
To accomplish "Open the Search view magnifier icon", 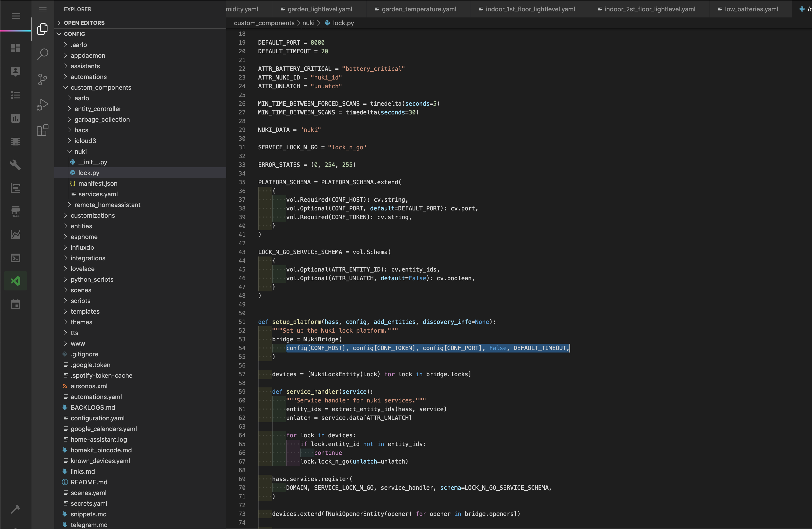I will tap(43, 54).
